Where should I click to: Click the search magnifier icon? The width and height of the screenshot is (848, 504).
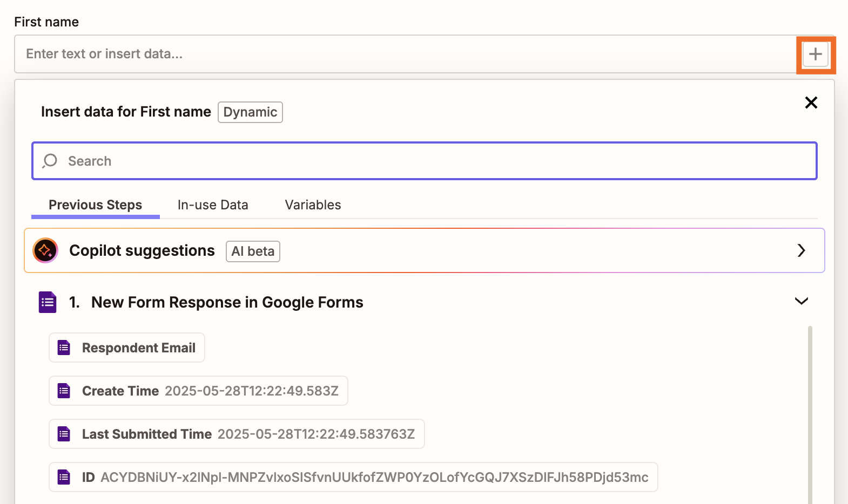50,161
